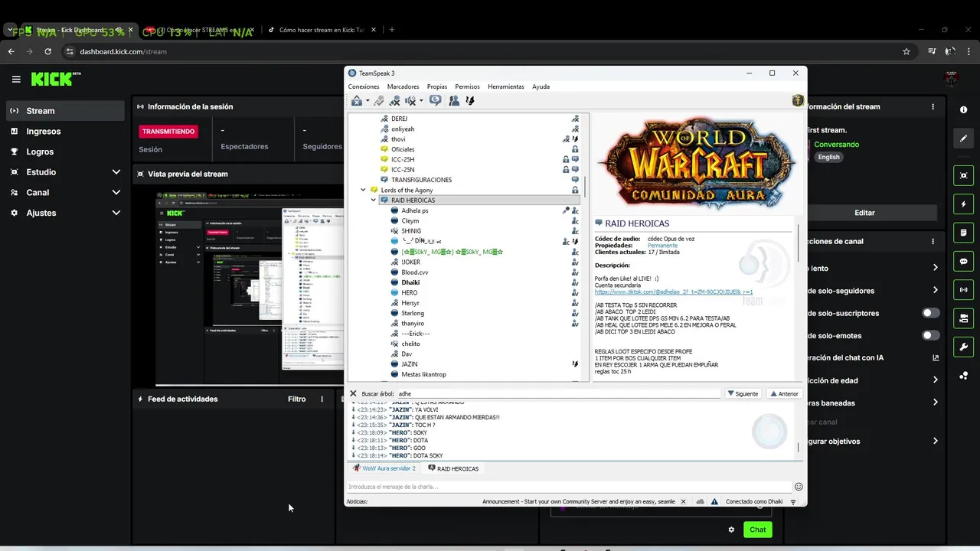980x551 pixels.
Task: Toggle the solo-suscriptores chat mode switch
Action: point(931,313)
